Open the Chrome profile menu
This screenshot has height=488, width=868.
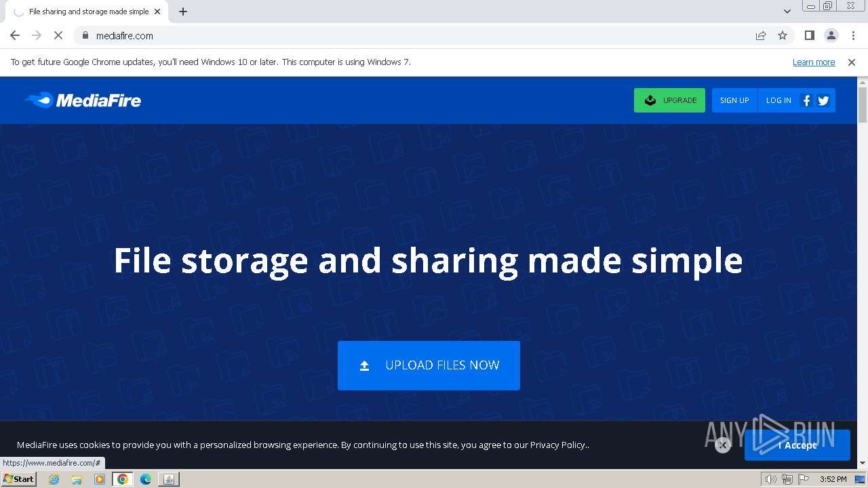tap(831, 35)
